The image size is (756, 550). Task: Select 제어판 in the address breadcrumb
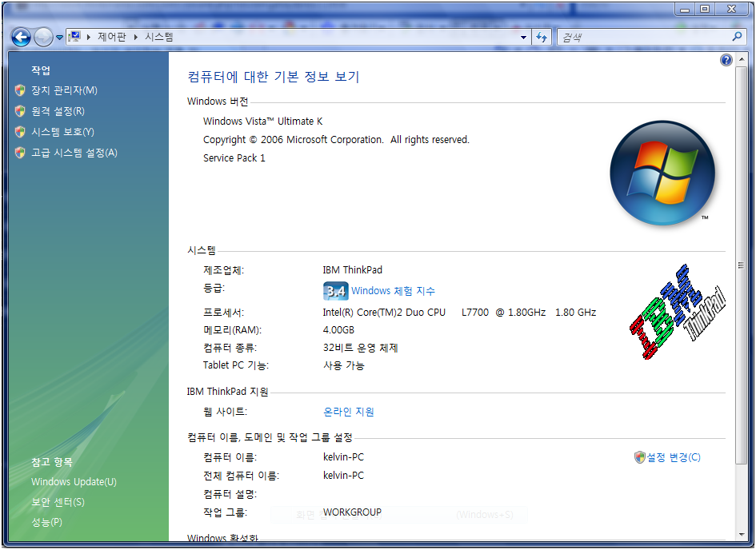pos(113,37)
